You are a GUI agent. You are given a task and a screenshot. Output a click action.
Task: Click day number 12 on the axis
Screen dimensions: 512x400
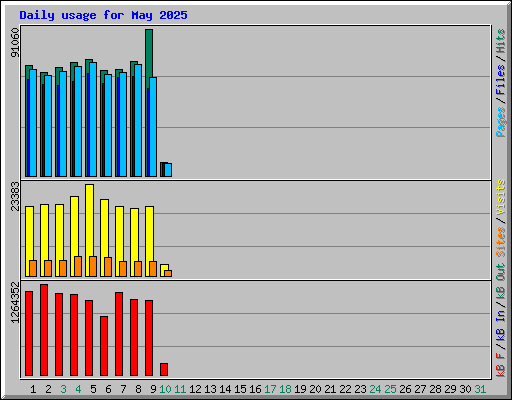[195, 389]
